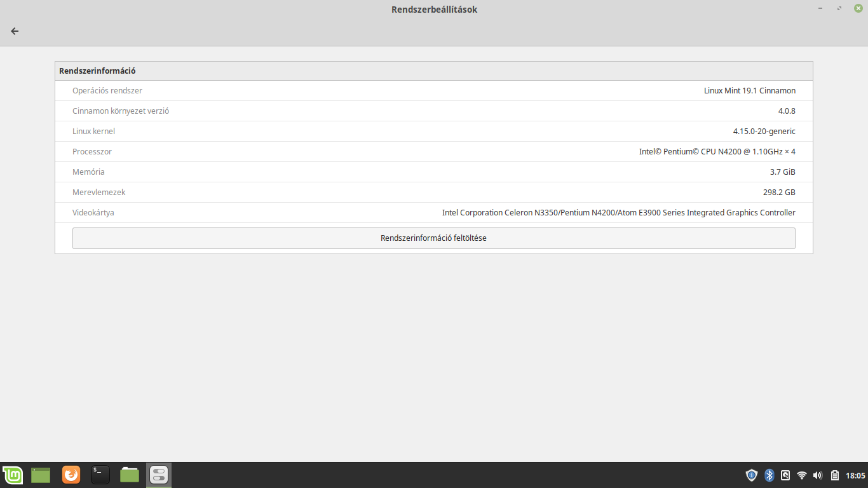Open the file manager folder icon
Image resolution: width=868 pixels, height=488 pixels.
pos(130,475)
